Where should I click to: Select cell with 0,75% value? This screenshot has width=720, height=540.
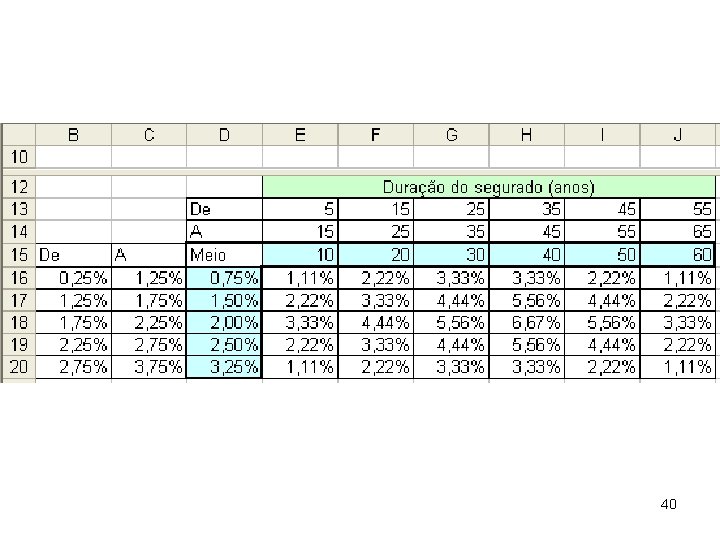click(x=224, y=277)
